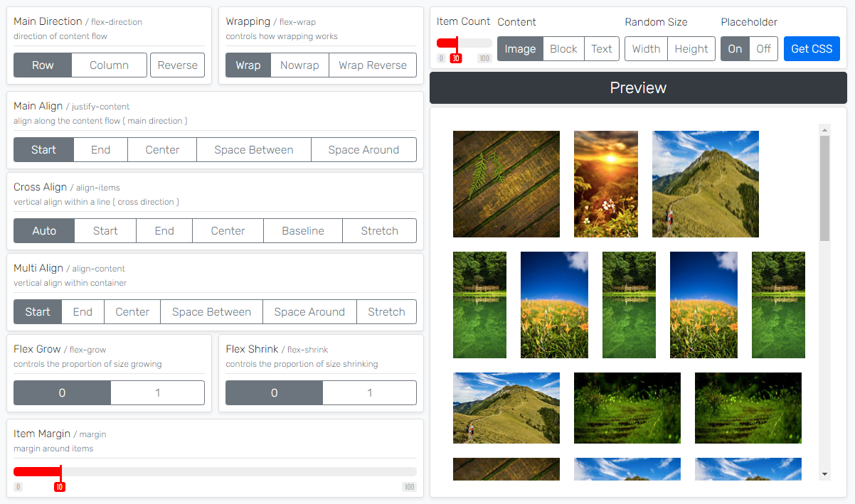Image resolution: width=855 pixels, height=504 pixels.
Task: Click the preview scrollbar down arrow
Action: 824,474
